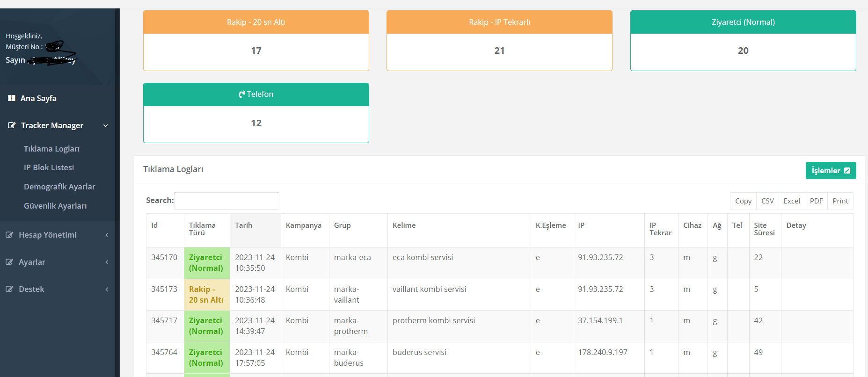Click the Tracker Manager edit icon

click(x=12, y=125)
